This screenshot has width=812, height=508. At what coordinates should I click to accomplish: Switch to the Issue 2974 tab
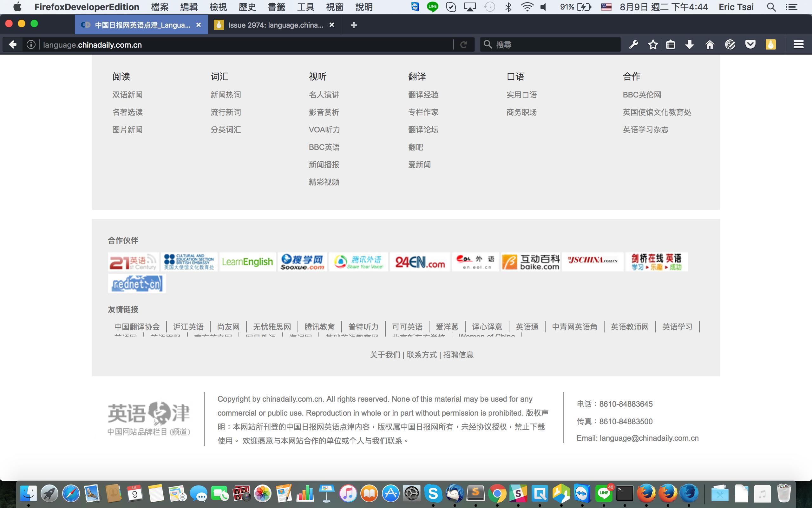pos(274,25)
